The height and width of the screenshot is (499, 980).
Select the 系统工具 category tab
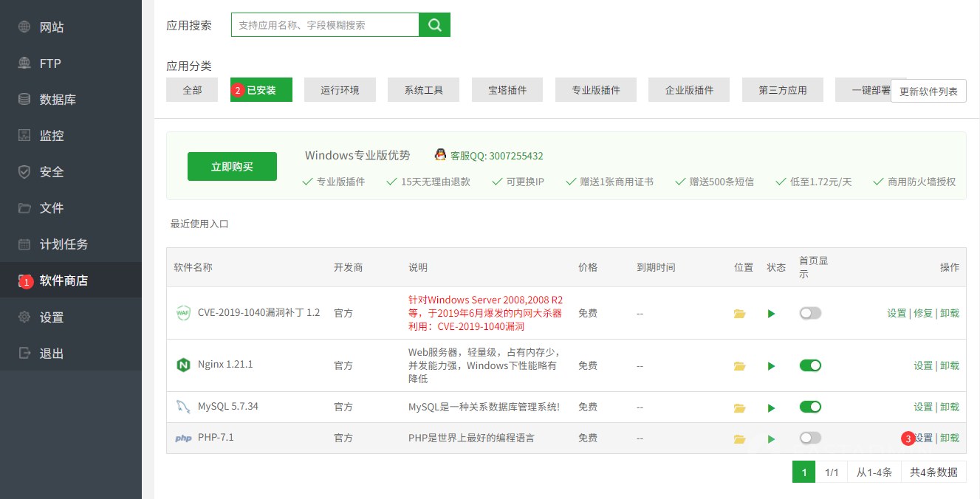(423, 90)
